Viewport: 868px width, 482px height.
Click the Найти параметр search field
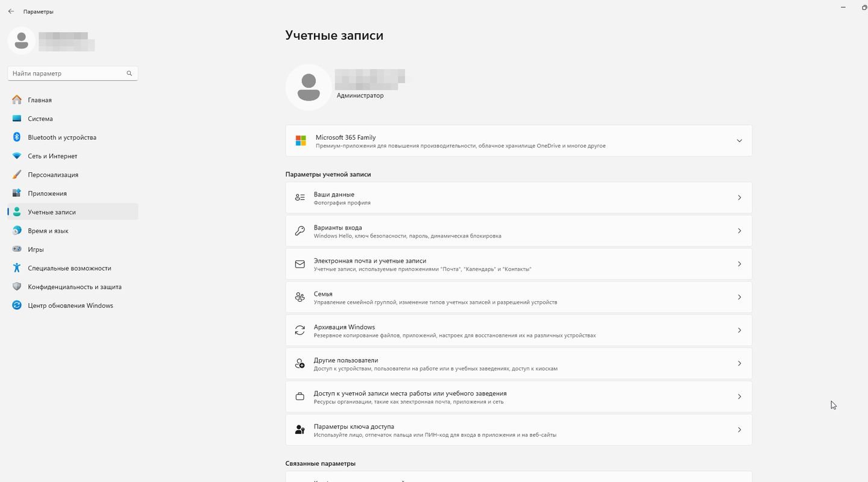point(68,74)
